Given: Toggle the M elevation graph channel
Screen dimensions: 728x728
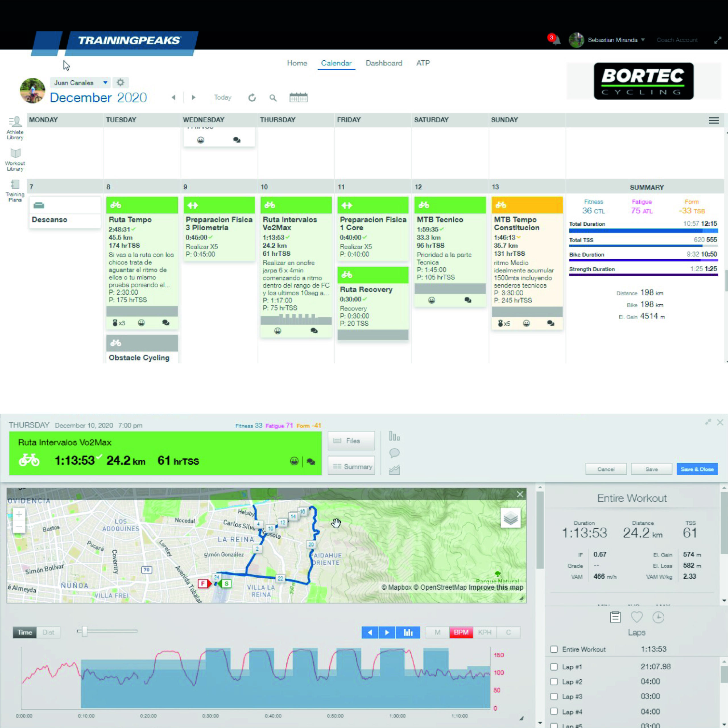Looking at the screenshot, I should (437, 632).
